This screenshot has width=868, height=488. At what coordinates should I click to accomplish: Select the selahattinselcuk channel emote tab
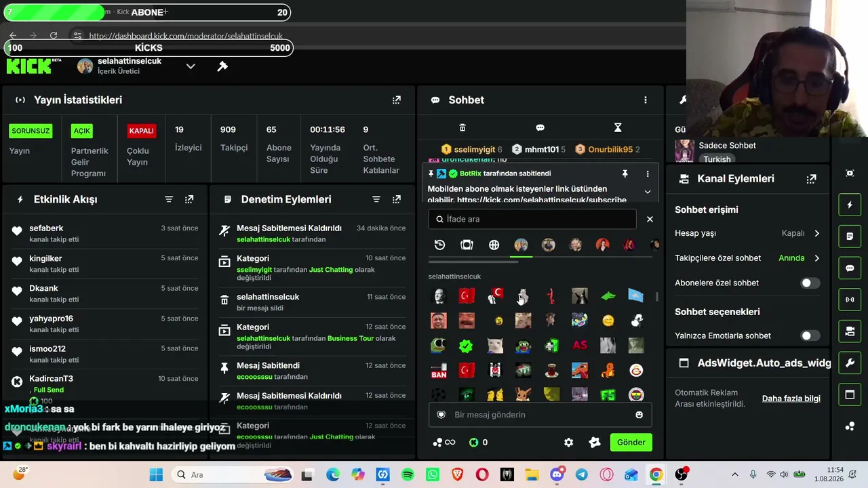pos(521,245)
